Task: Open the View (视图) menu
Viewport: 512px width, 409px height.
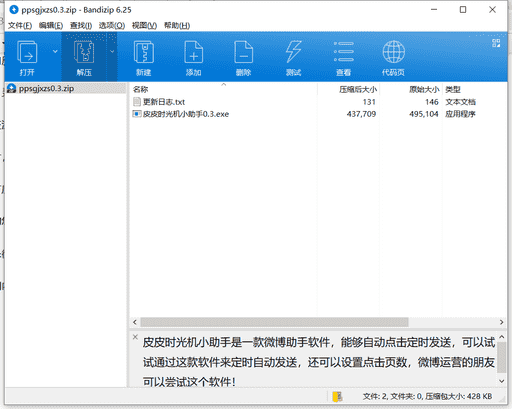Action: (144, 26)
